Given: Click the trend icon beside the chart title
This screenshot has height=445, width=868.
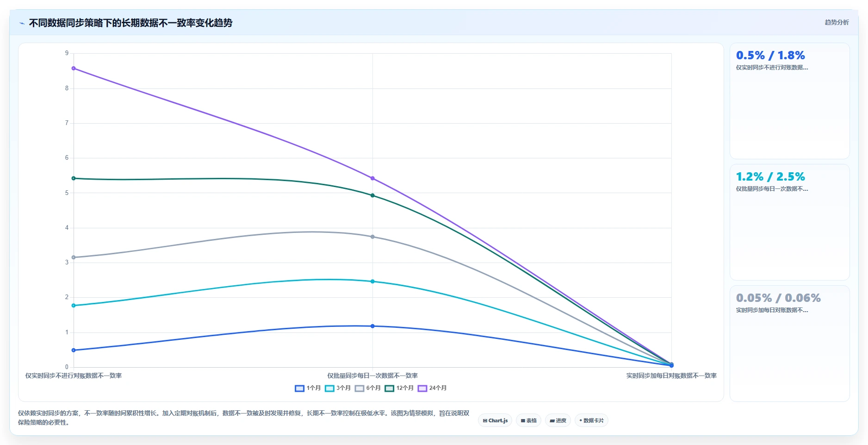Looking at the screenshot, I should pyautogui.click(x=22, y=23).
